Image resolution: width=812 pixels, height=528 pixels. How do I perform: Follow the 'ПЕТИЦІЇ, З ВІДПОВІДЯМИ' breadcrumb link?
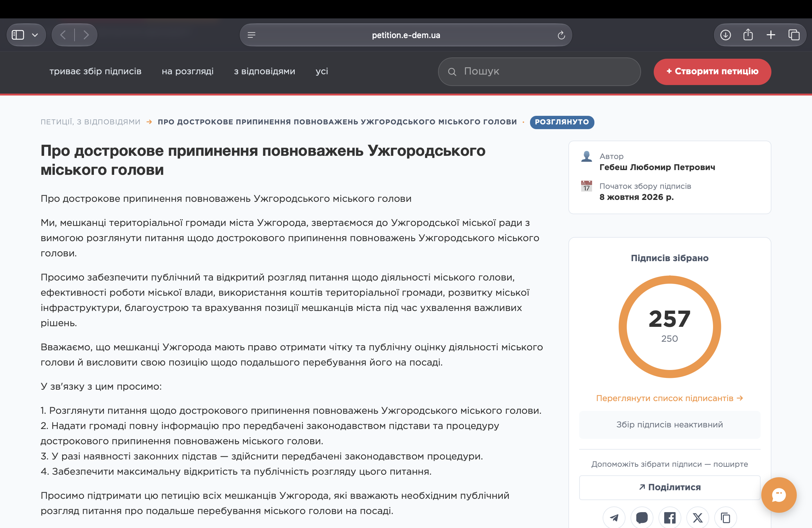[90, 122]
